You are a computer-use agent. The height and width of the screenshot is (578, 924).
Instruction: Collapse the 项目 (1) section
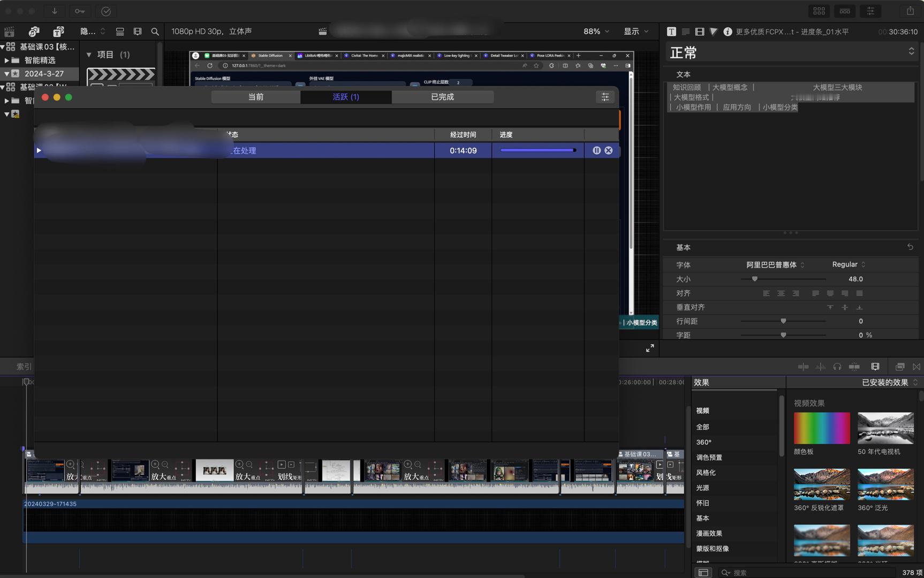pyautogui.click(x=89, y=55)
